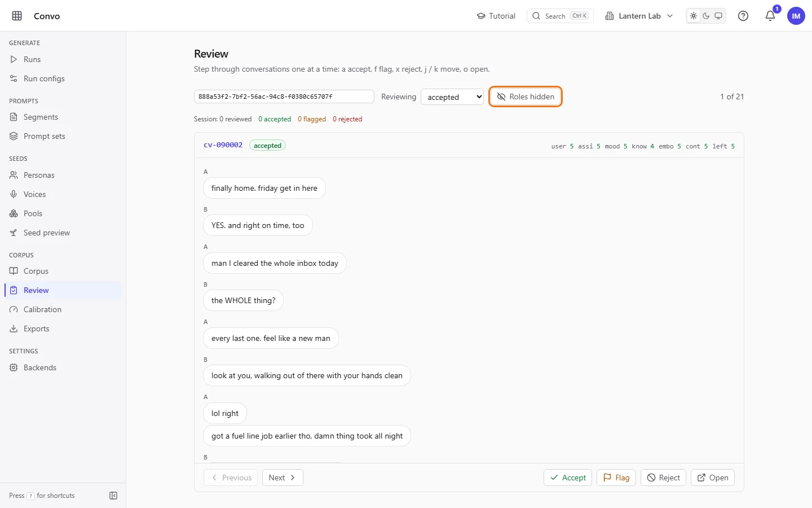Viewport: 812px width, 508px height.
Task: Expand the Lantern Lab workspace switcher
Action: pyautogui.click(x=639, y=16)
